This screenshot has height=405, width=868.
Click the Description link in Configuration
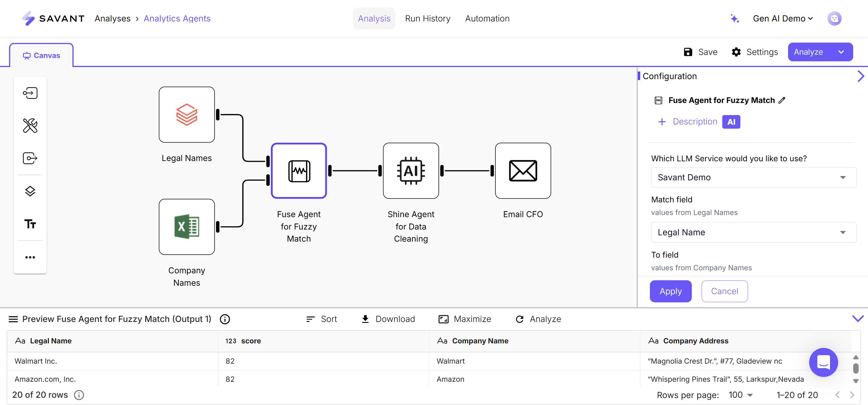(x=695, y=122)
